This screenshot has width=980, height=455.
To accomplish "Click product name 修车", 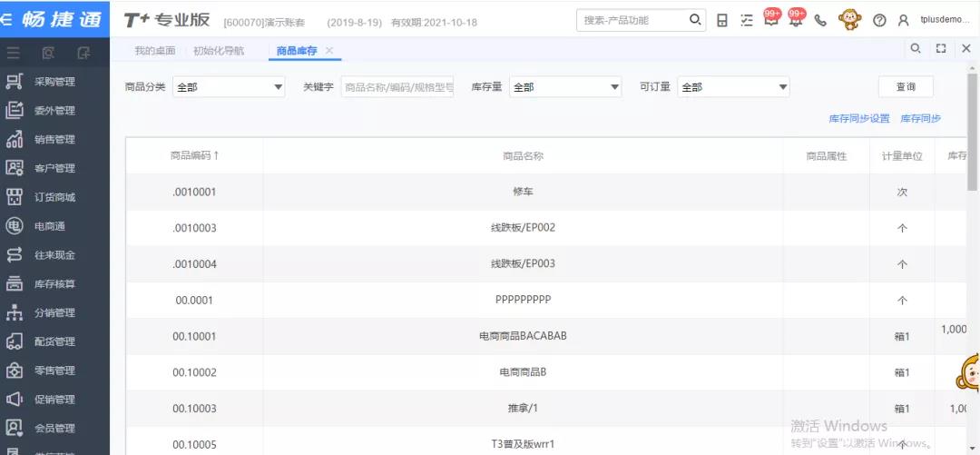I will 524,193.
